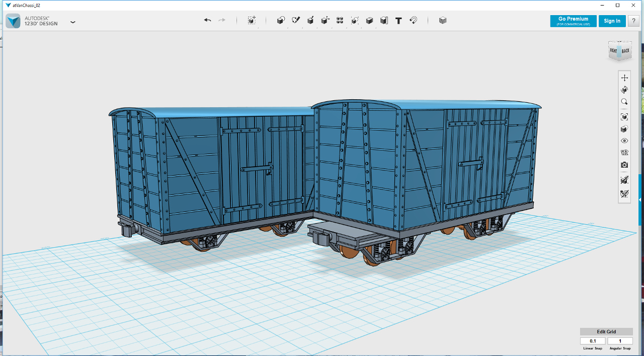Open the Combine tool menu
This screenshot has width=644, height=356.
(369, 20)
